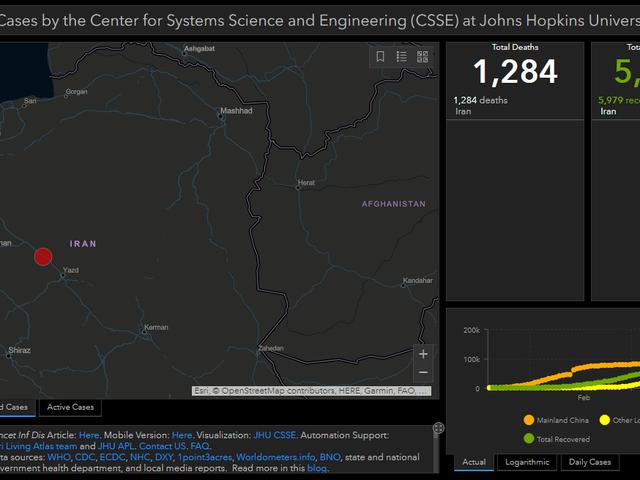Click the Contact US link

pos(162,446)
